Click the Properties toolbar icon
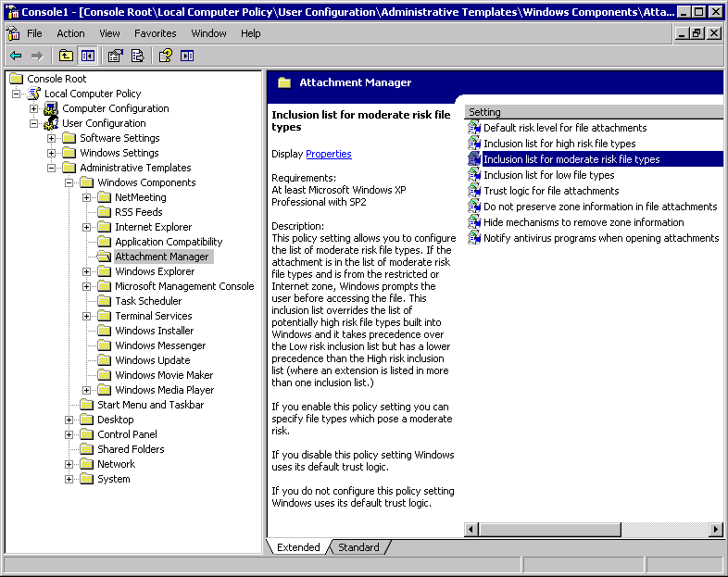 [116, 56]
